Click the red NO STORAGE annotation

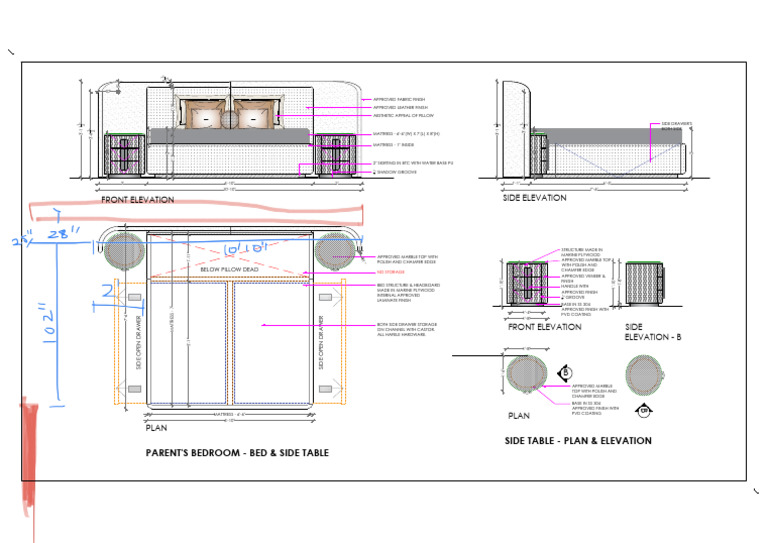[x=390, y=272]
